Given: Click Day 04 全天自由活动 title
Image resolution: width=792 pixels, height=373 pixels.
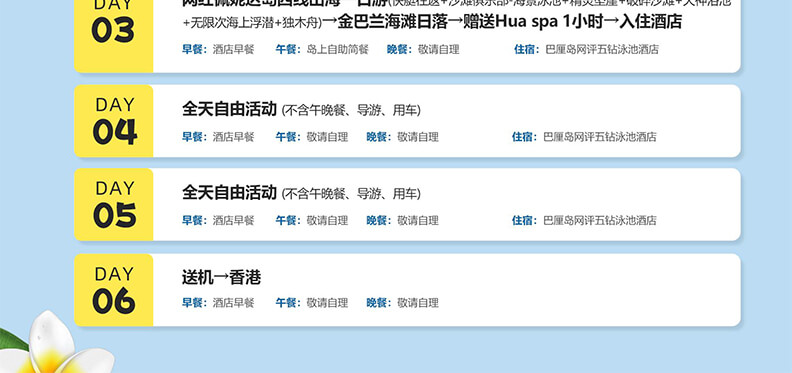Looking at the screenshot, I should point(229,109).
